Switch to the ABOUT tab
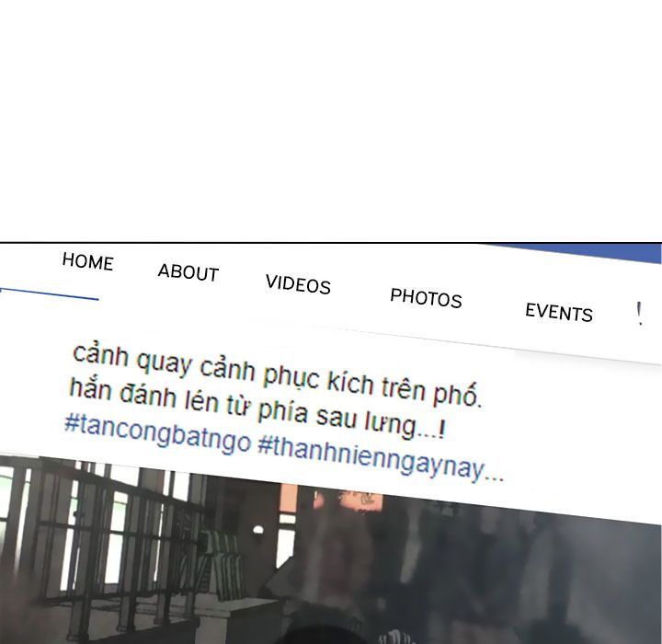The width and height of the screenshot is (662, 644). click(x=188, y=272)
